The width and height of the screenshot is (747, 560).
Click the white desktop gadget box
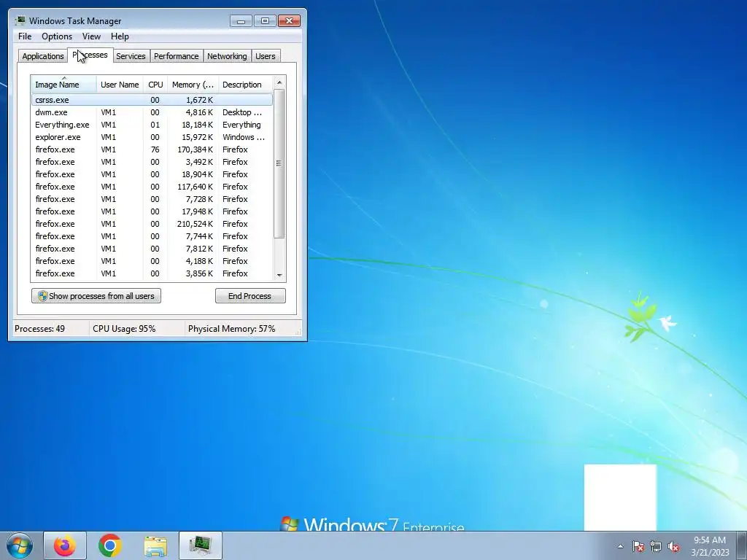click(x=620, y=497)
